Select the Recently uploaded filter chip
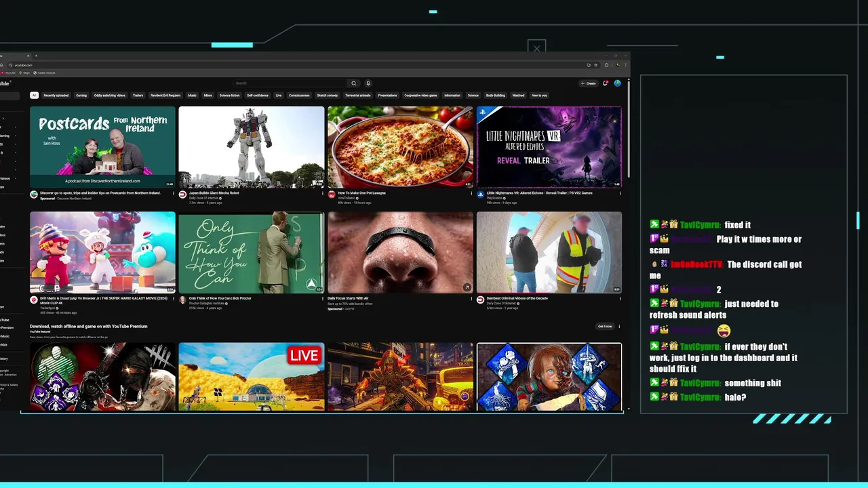This screenshot has width=868, height=488. (56, 96)
